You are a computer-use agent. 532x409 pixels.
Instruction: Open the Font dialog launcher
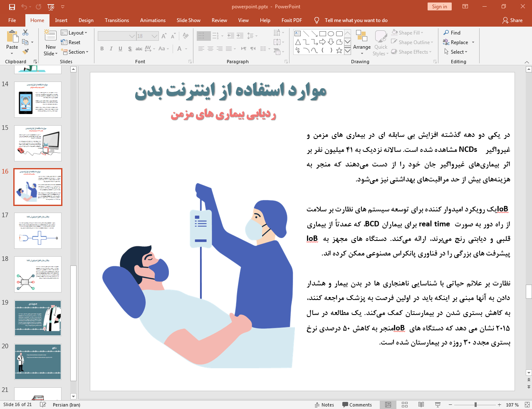point(190,62)
